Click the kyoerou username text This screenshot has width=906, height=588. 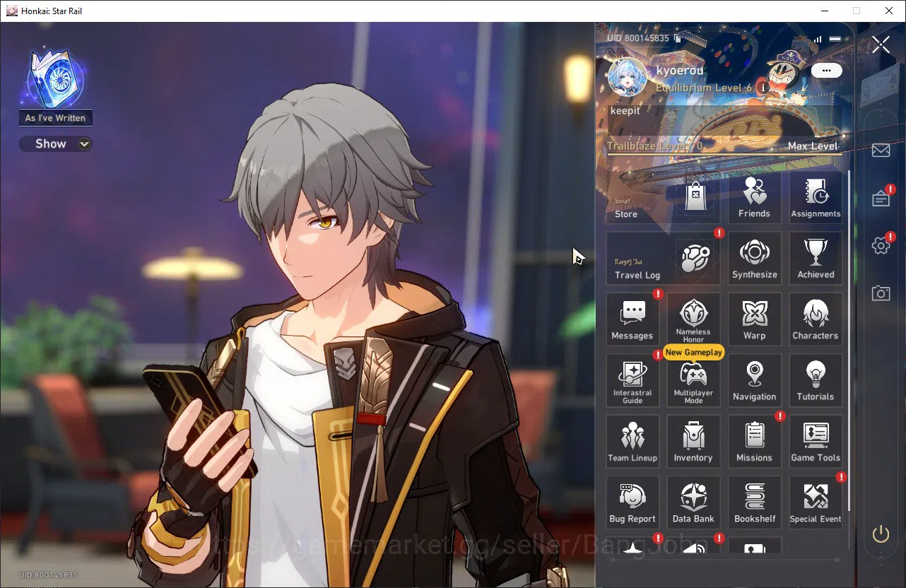680,71
